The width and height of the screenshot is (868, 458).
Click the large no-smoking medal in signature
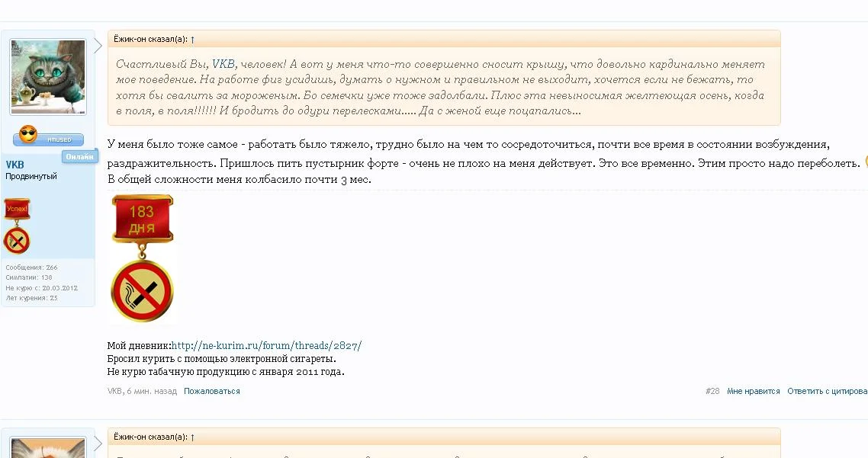(143, 291)
